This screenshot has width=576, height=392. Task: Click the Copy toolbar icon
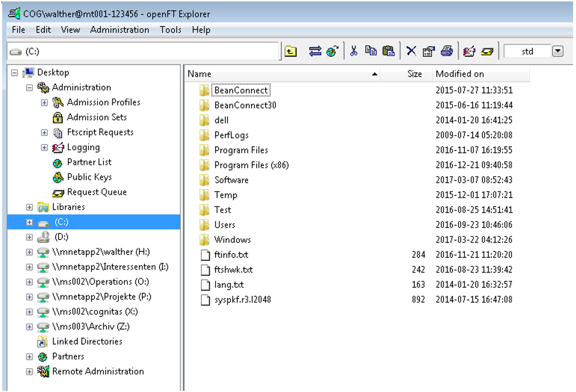371,51
